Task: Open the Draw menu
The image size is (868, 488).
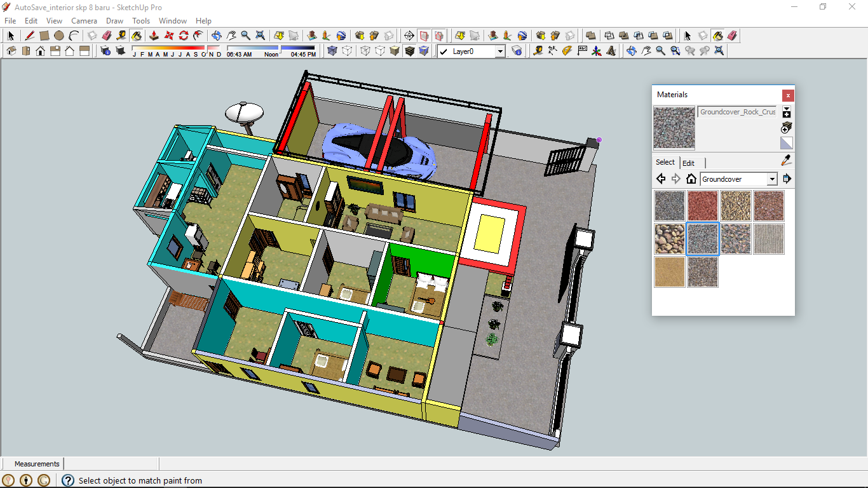Action: coord(114,21)
